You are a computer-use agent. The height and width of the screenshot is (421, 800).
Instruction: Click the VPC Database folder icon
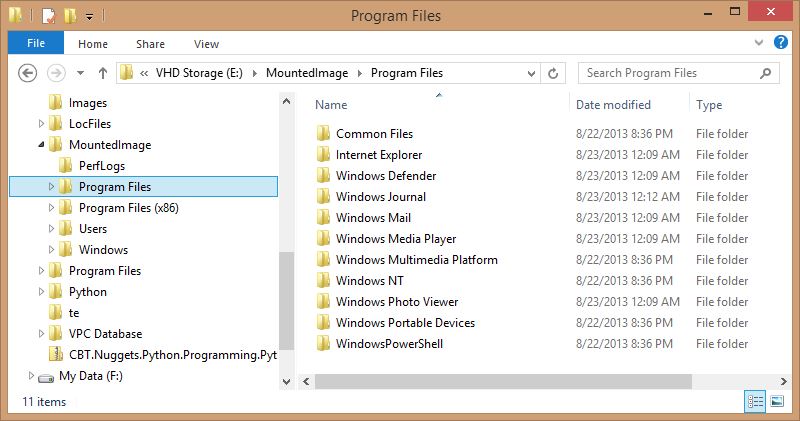[x=56, y=333]
